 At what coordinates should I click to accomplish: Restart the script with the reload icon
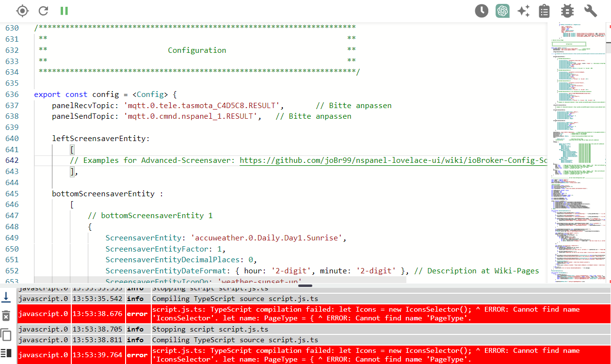click(43, 11)
